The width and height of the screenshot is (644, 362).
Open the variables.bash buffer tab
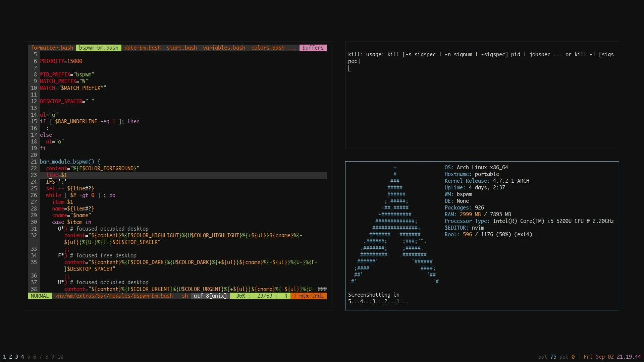[x=224, y=48]
